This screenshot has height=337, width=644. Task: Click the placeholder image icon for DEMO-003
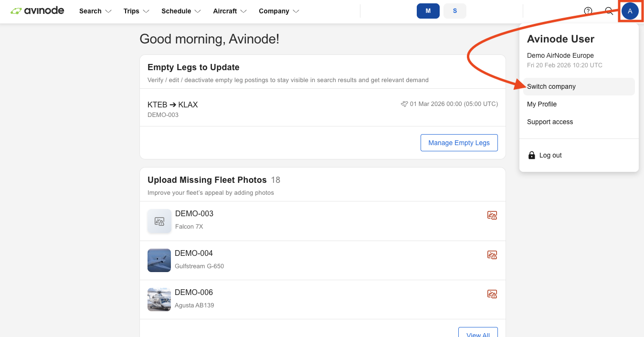(159, 221)
